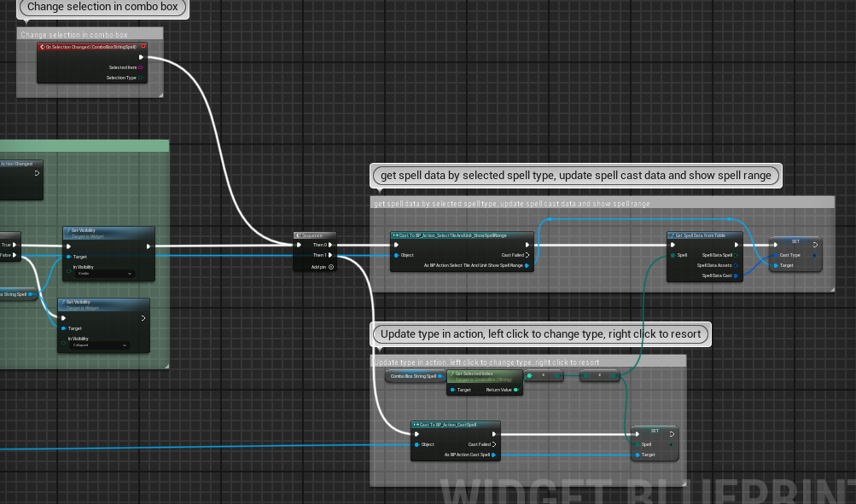Click the left reroute node on blue wire
The height and width of the screenshot is (504, 856).
coord(550,219)
